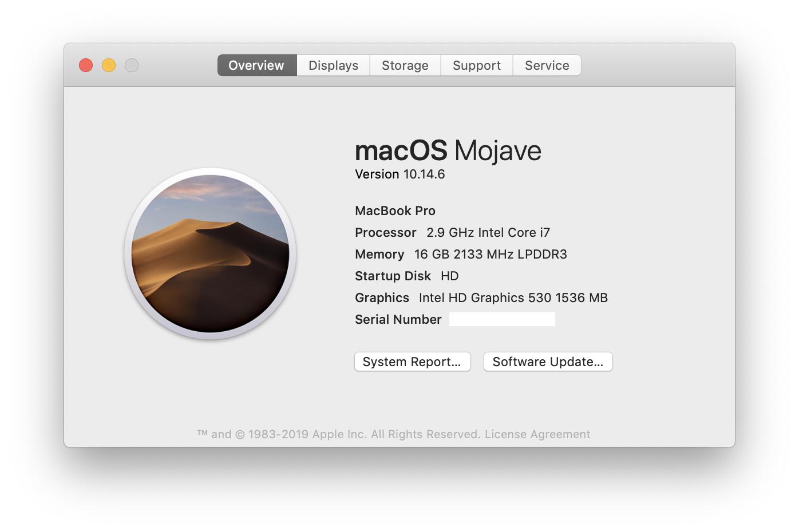Viewport: 799px width, 532px height.
Task: Select the 16 GB 2133 MHz LPDDR3 text
Action: pos(491,254)
